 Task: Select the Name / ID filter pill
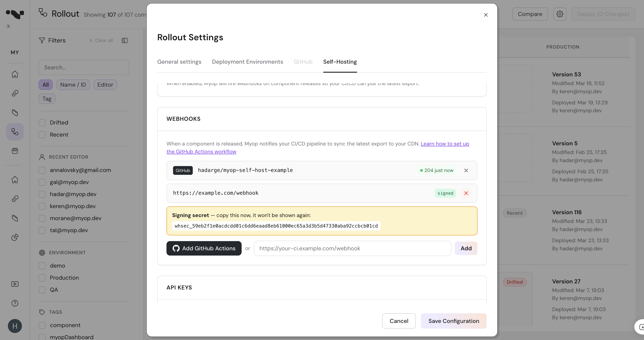(73, 85)
